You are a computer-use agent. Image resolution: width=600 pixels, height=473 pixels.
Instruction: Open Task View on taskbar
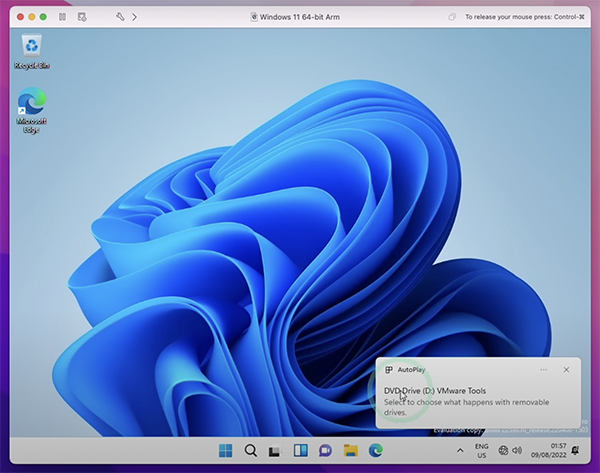click(x=275, y=451)
